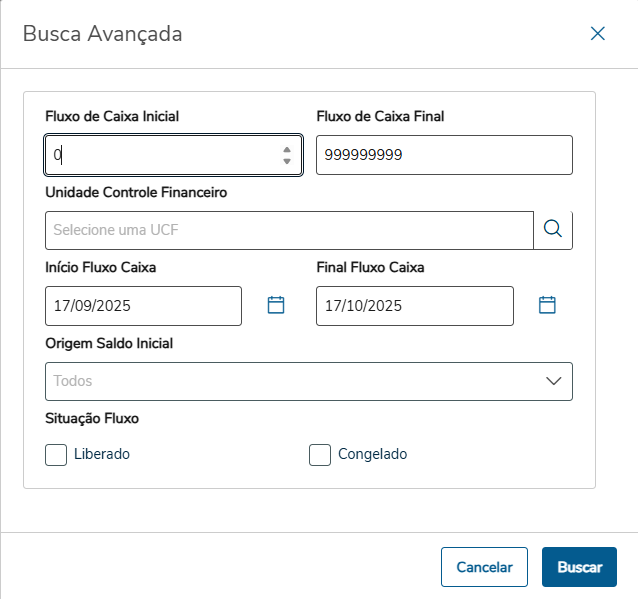Tick the Liberado checkbox square

click(x=56, y=455)
